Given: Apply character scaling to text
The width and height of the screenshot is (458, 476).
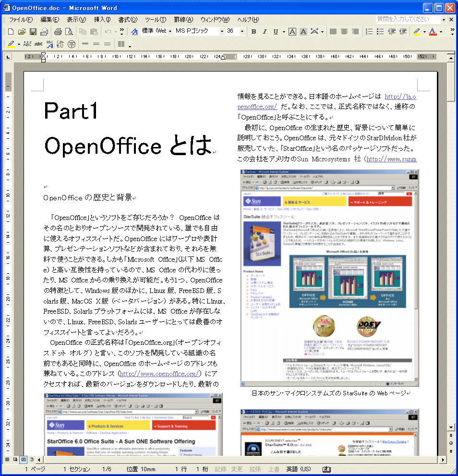Looking at the screenshot, I should point(314,31).
